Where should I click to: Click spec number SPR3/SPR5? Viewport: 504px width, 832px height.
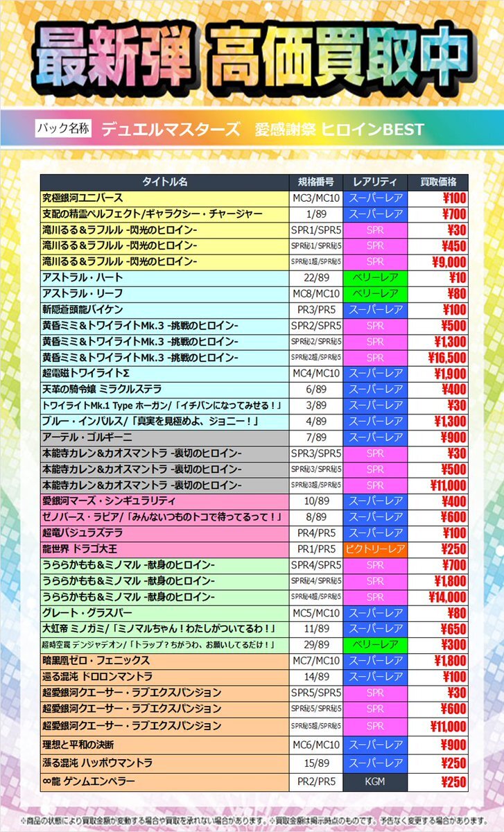click(315, 453)
